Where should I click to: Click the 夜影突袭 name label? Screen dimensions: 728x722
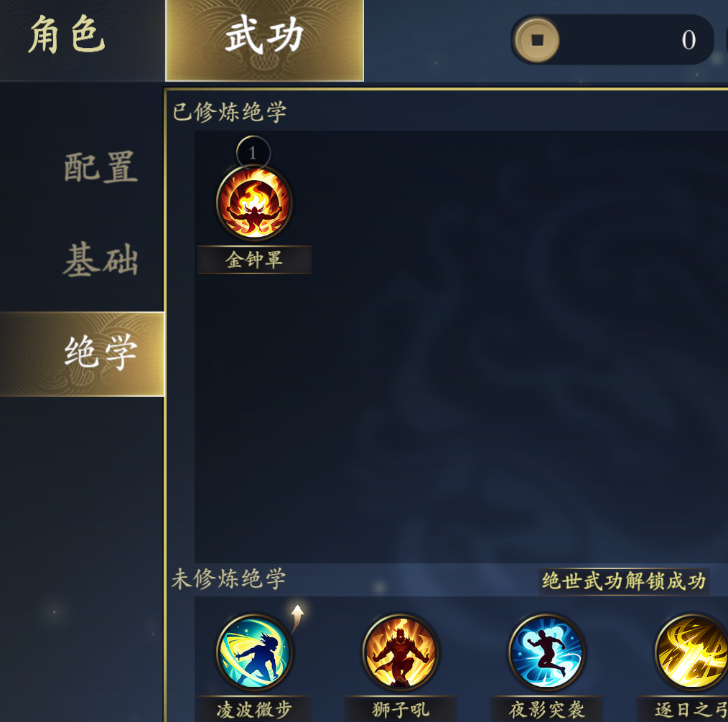click(x=546, y=709)
